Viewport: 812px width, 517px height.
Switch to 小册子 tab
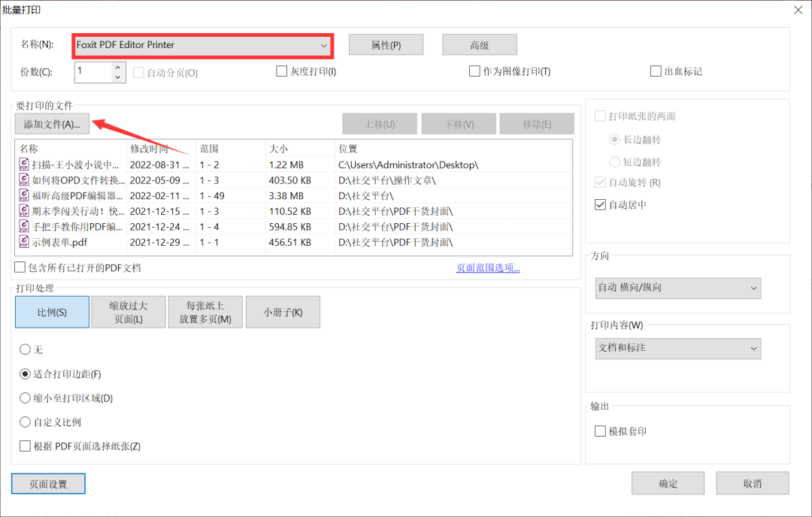pyautogui.click(x=283, y=312)
